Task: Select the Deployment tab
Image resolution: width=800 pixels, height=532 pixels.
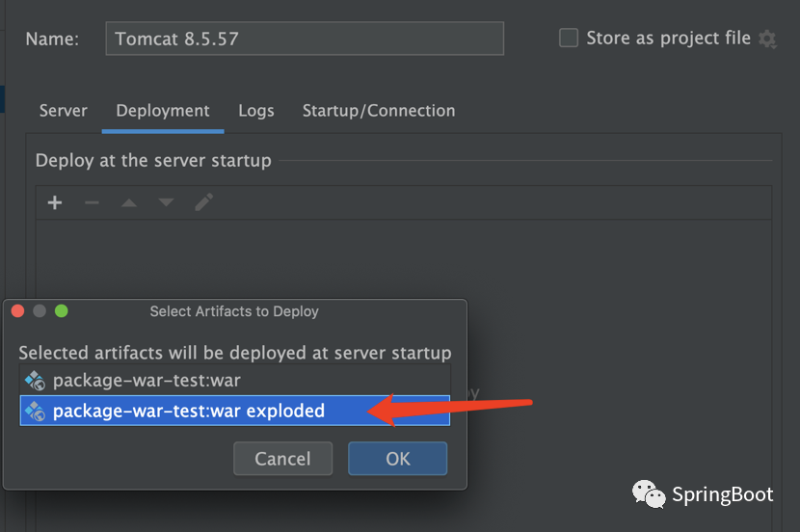Action: click(163, 111)
